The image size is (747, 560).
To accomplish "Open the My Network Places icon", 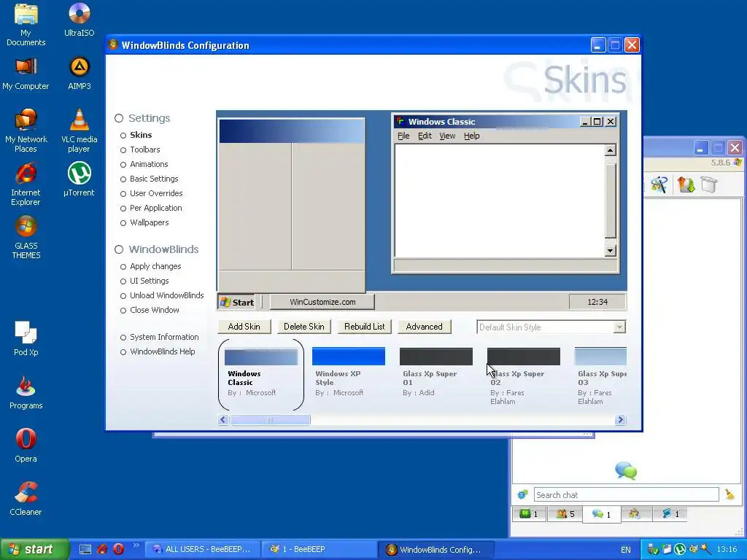I will pos(26,131).
